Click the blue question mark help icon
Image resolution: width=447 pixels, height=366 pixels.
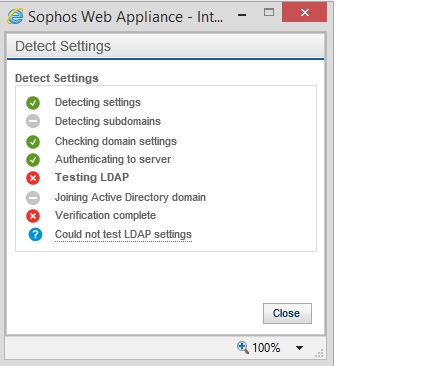pyautogui.click(x=35, y=234)
